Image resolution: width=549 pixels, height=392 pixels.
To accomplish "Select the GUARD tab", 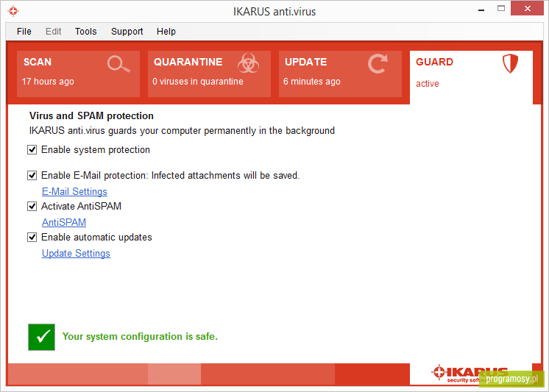I will [471, 77].
